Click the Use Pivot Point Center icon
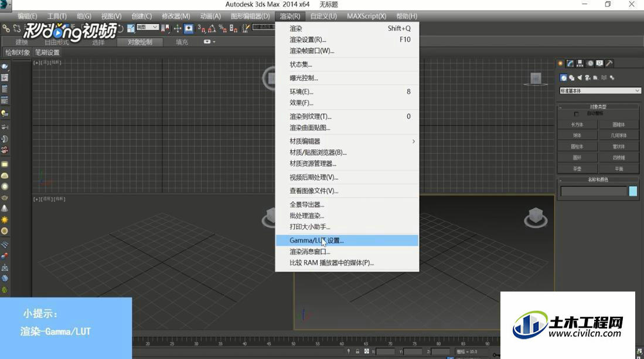The width and height of the screenshot is (644, 359). pos(165,28)
